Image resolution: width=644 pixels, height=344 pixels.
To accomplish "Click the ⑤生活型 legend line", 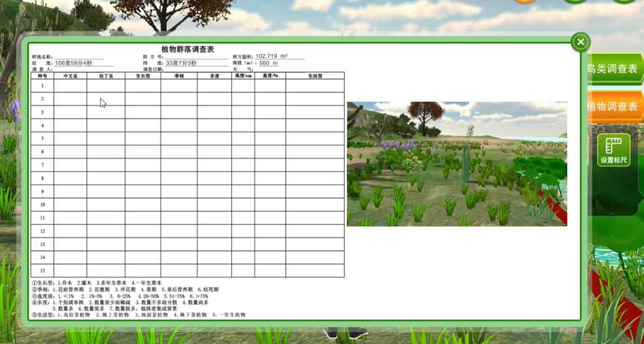I will coord(138,315).
